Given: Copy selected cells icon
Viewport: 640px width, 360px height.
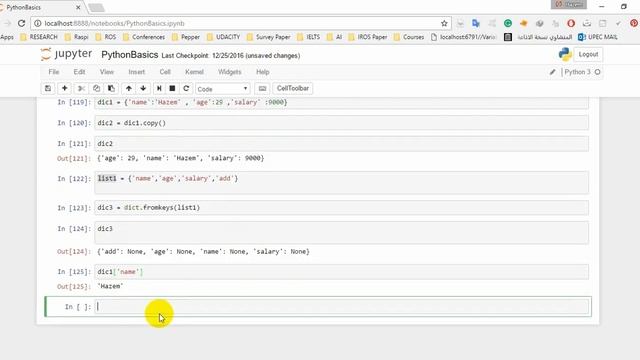Looking at the screenshot, I should pos(96,88).
